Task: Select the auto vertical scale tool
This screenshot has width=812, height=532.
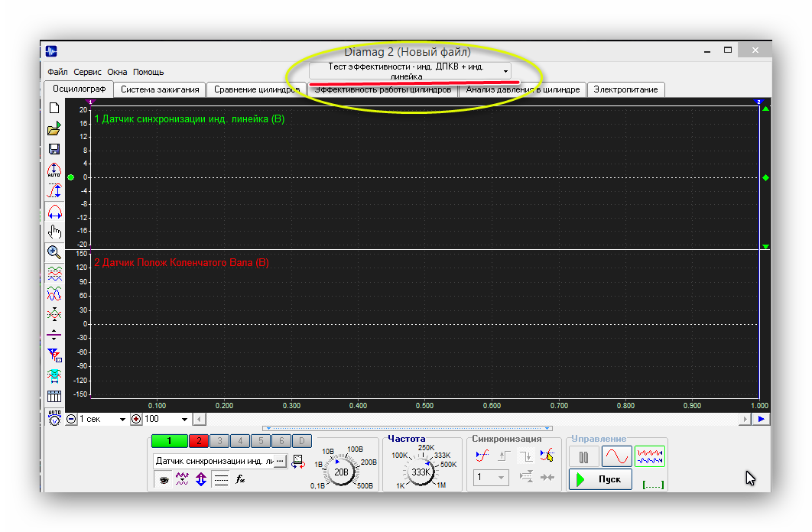Action: [54, 170]
